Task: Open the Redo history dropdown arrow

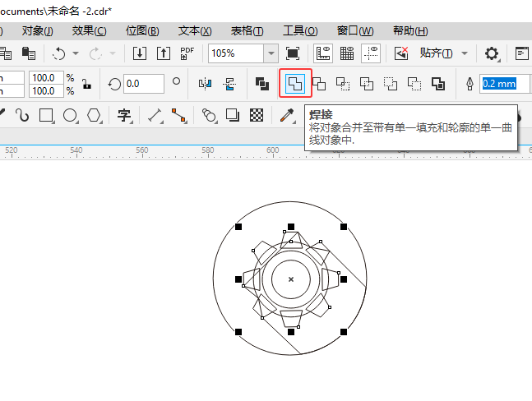Action: 113,53
